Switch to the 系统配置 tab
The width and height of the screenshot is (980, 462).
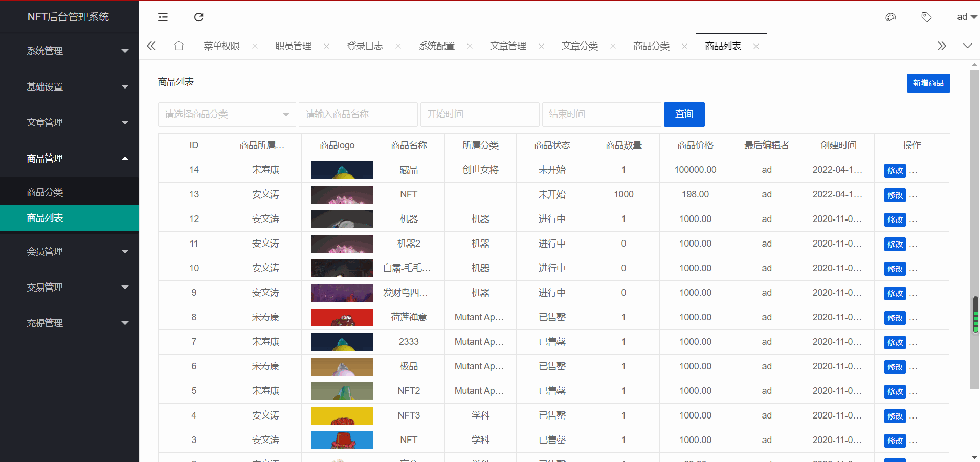coord(436,46)
